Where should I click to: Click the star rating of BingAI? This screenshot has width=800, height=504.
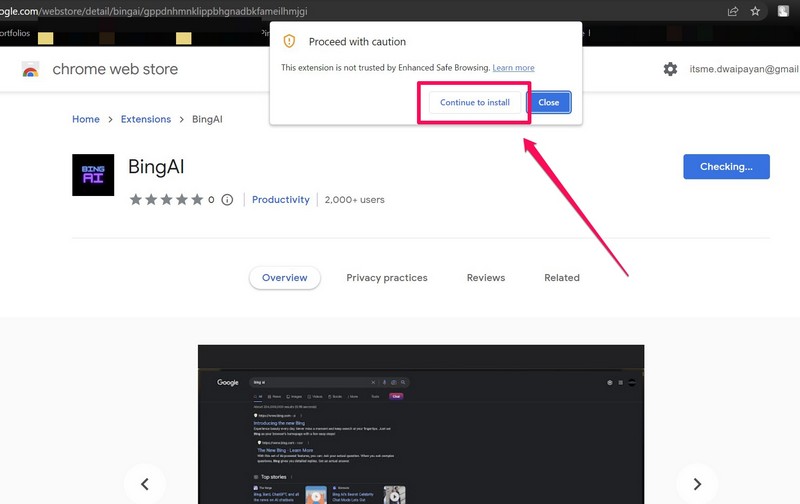click(x=166, y=199)
